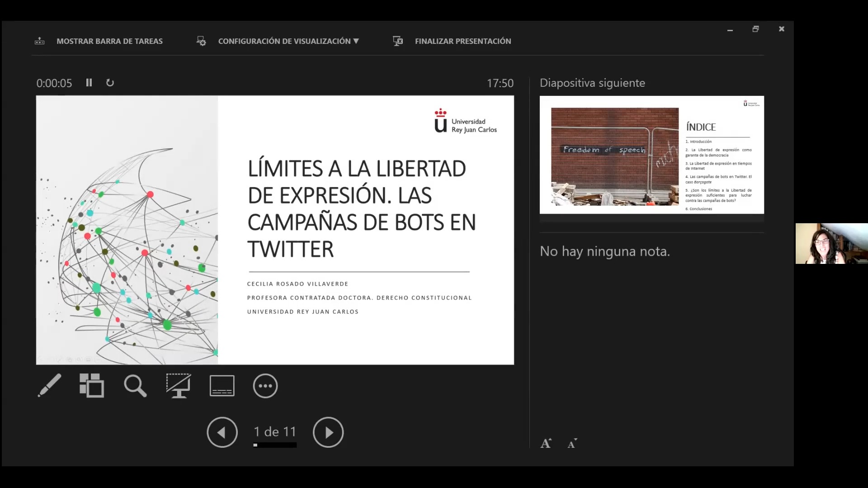Decrease the notes text size
Viewport: 868px width, 488px height.
pos(572,443)
